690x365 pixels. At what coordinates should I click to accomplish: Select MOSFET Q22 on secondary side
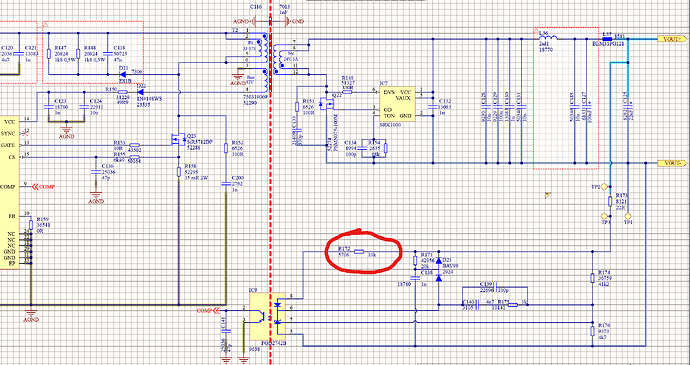click(x=327, y=105)
